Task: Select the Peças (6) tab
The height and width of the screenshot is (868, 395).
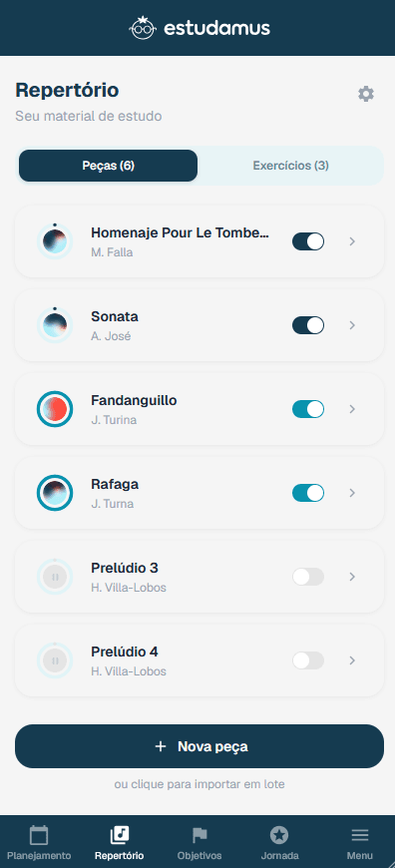Action: pyautogui.click(x=109, y=166)
